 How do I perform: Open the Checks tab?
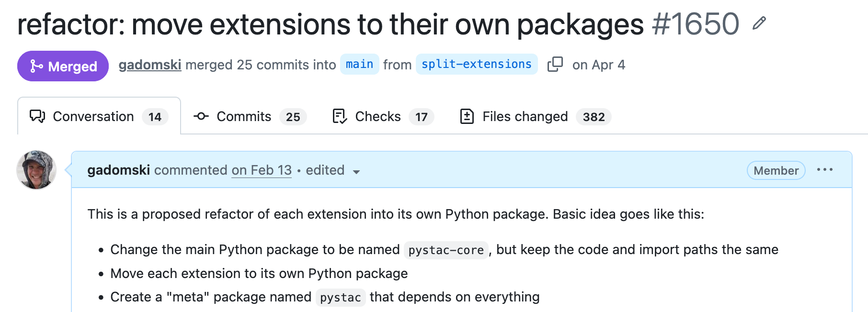(x=383, y=116)
